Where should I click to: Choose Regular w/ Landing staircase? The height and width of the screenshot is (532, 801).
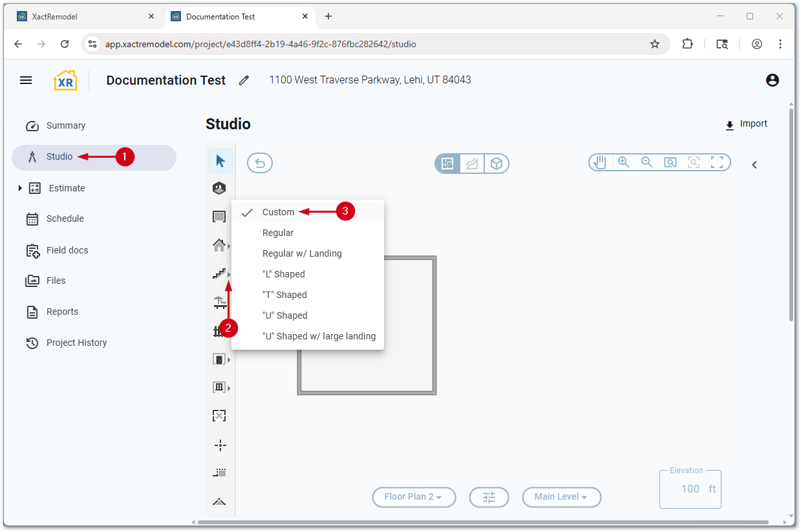click(302, 253)
